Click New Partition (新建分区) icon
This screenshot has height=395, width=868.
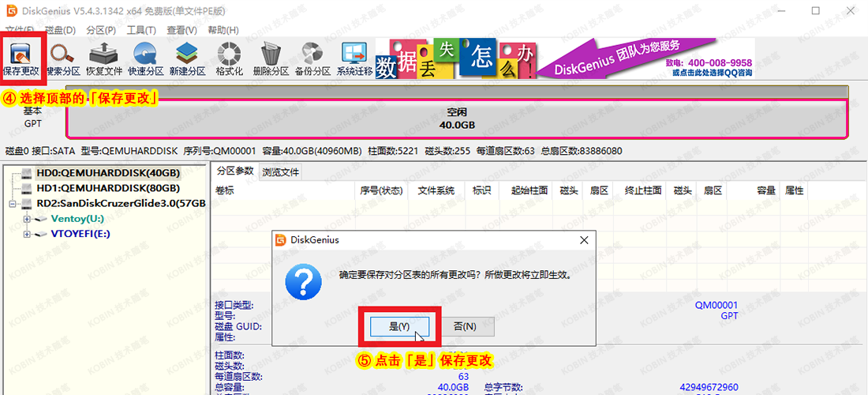[x=188, y=59]
